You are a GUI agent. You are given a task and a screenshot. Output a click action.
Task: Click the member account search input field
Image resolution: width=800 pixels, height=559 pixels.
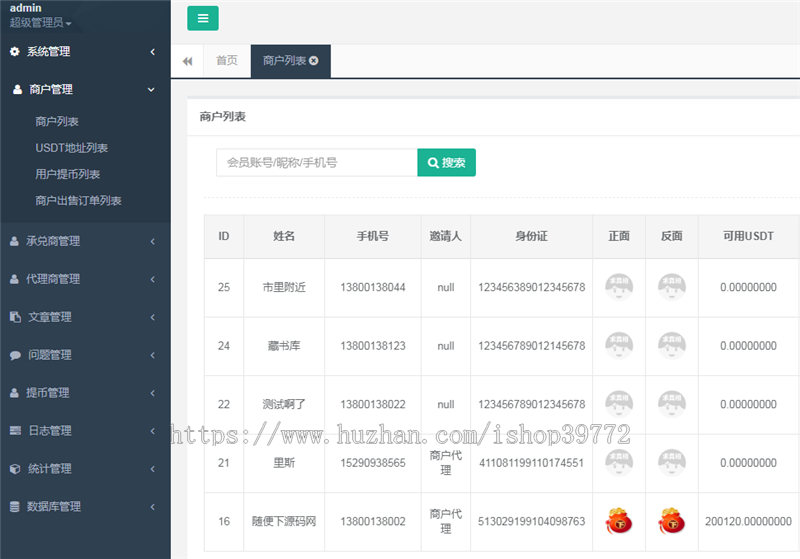[316, 162]
